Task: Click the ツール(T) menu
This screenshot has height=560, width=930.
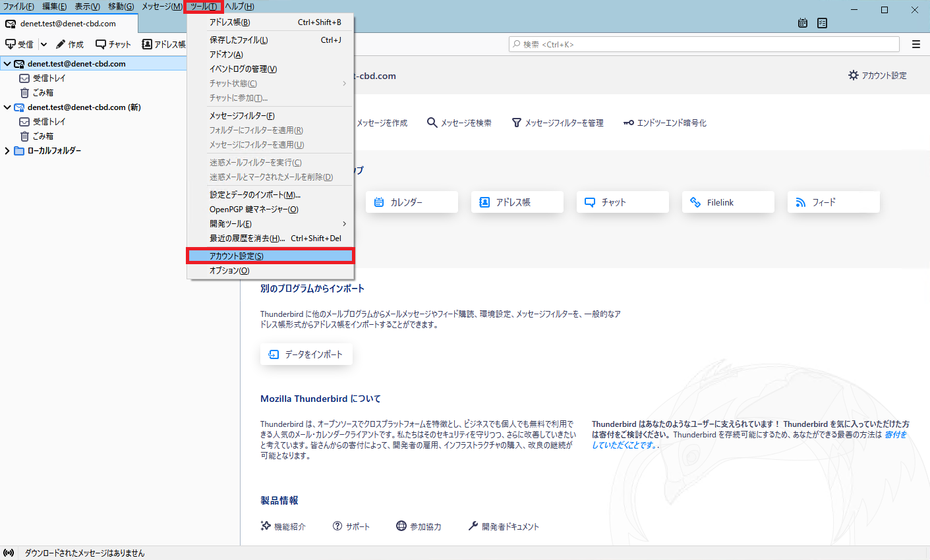Action: tap(203, 7)
